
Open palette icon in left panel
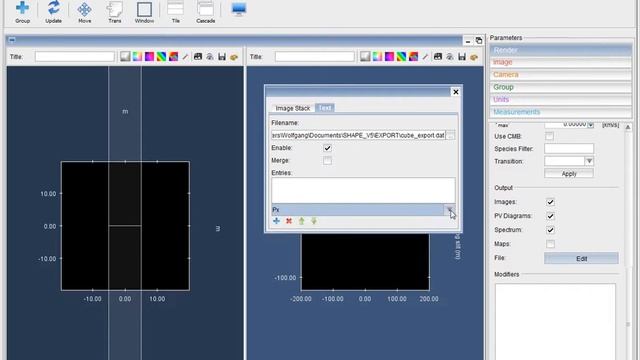234,57
